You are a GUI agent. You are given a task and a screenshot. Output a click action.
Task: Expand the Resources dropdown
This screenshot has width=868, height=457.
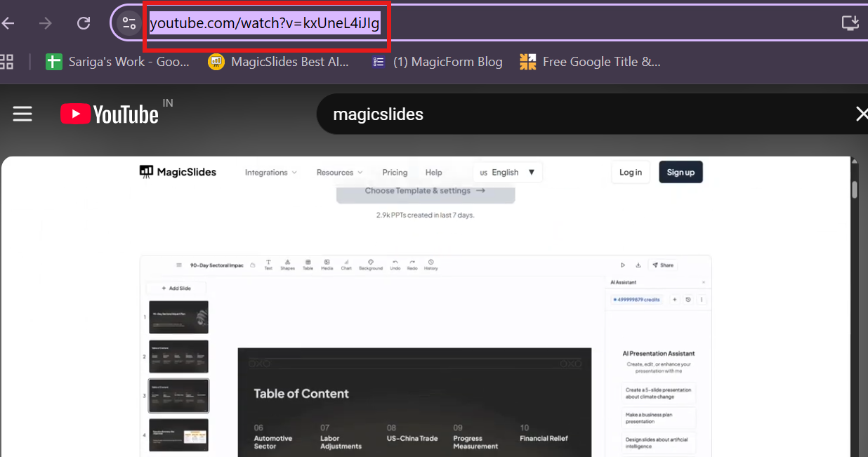(339, 172)
